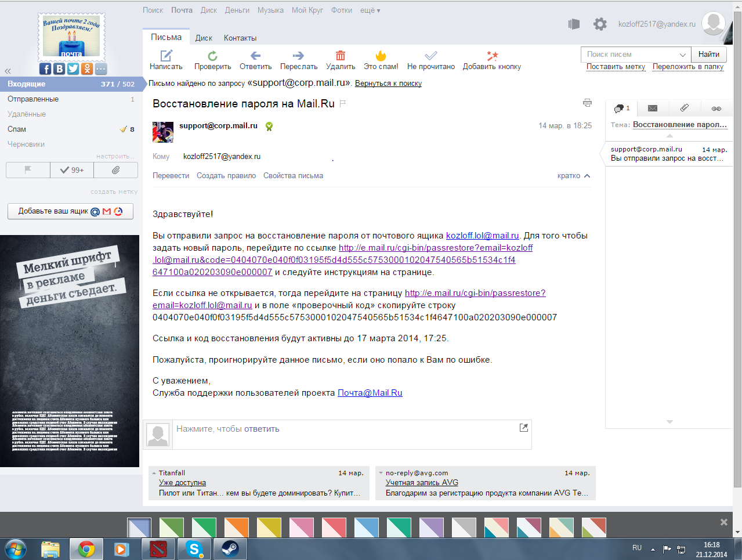Screen dimensions: 742x560
Task: Show links tab in the right panel
Action: (x=716, y=108)
